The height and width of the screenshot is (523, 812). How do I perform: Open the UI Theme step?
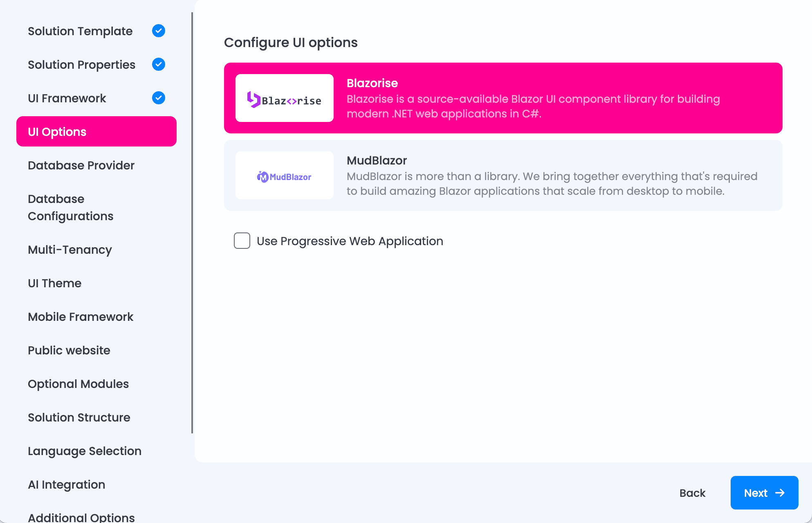(96, 283)
